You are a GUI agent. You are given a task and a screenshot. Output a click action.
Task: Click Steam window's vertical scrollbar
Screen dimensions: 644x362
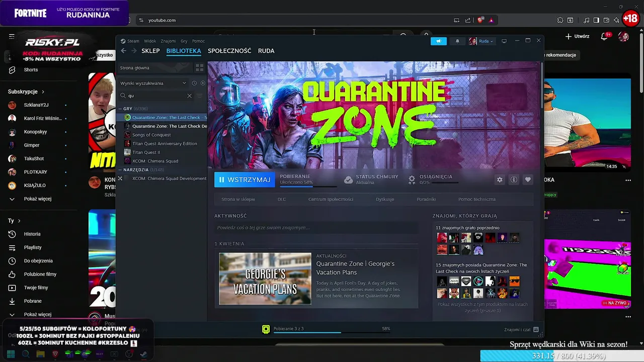[541, 84]
